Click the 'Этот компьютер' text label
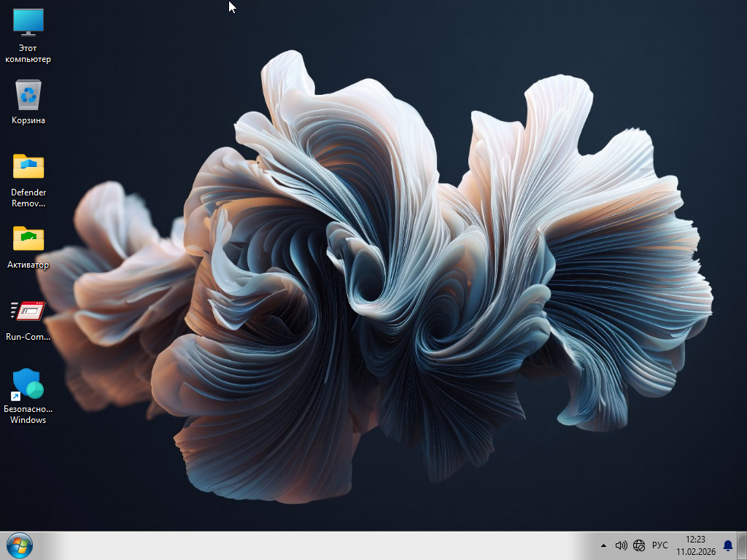The image size is (747, 560). [28, 54]
